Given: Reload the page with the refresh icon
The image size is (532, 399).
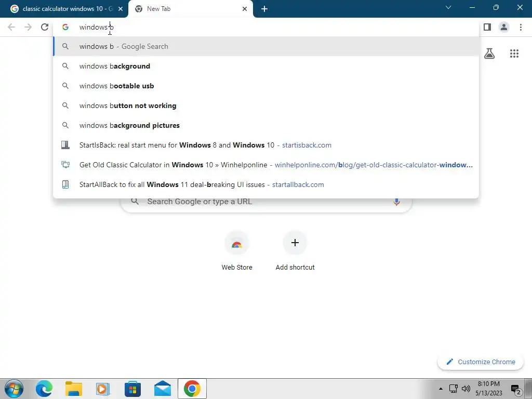Looking at the screenshot, I should (x=45, y=27).
